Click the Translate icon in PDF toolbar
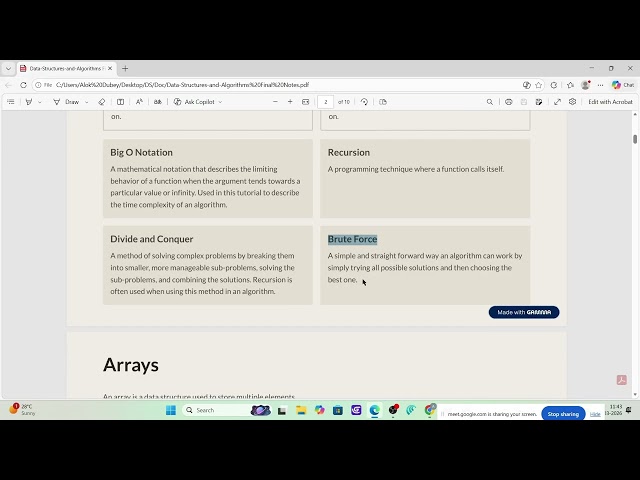640x480 pixels. [158, 102]
